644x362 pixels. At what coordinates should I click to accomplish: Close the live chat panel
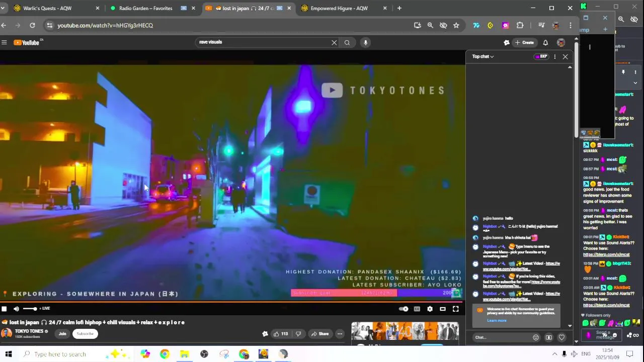point(565,57)
